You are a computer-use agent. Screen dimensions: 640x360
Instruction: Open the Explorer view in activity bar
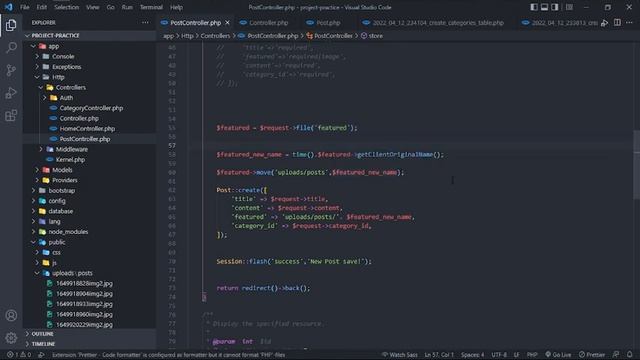click(11, 25)
